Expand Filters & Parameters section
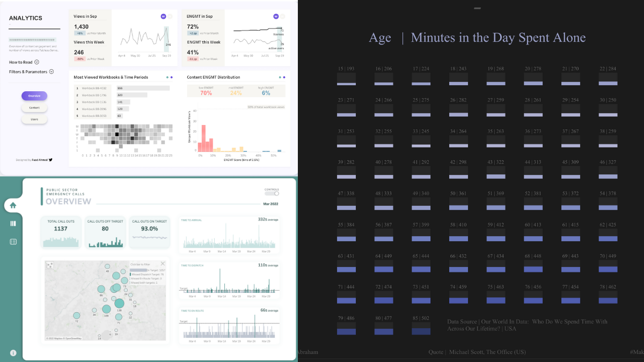Screen dimensions: 644x362 (52, 71)
